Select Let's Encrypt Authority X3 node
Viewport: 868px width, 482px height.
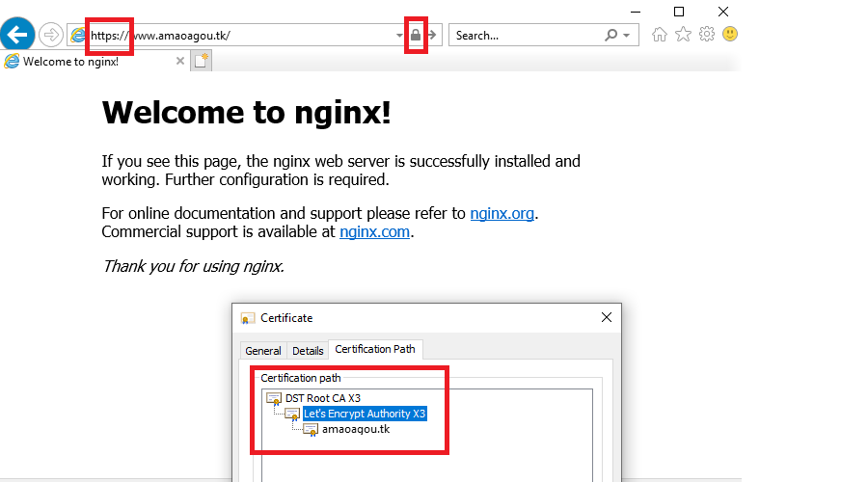coord(365,414)
